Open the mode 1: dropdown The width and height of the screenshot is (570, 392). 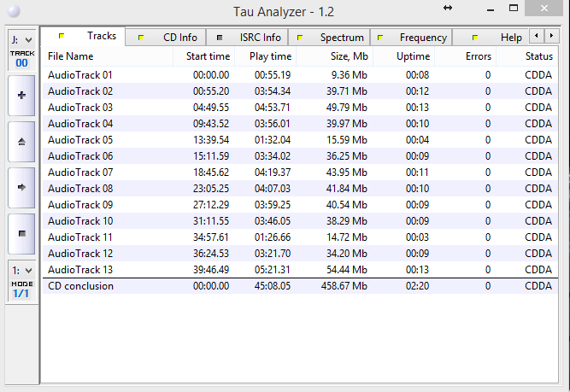(22, 270)
